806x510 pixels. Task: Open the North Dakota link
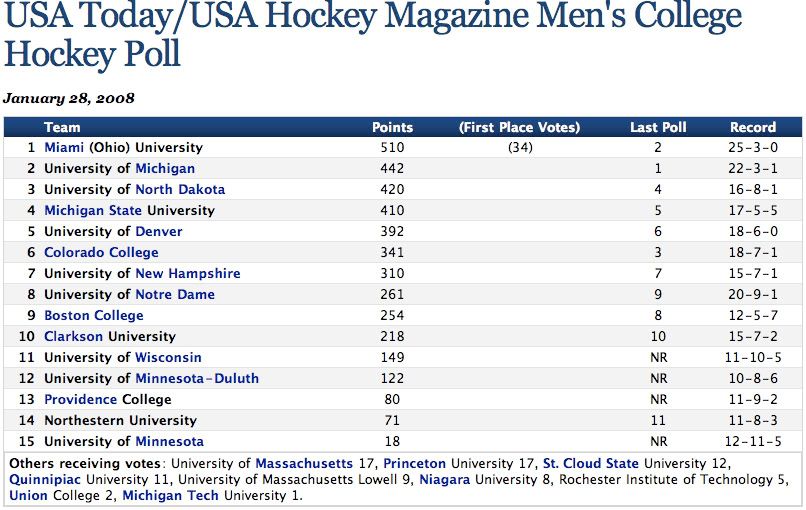(x=180, y=190)
